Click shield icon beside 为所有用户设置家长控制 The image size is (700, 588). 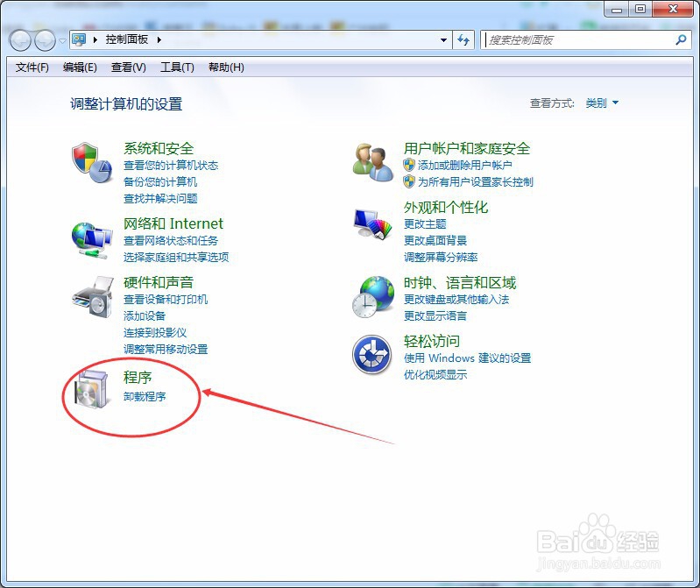[x=409, y=181]
